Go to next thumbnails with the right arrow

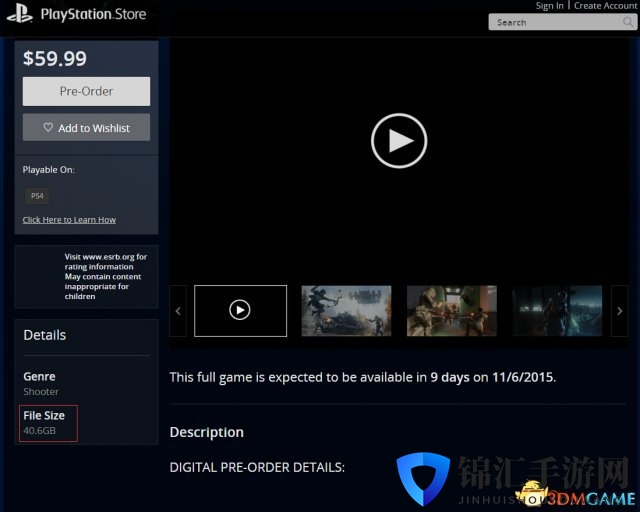click(x=620, y=311)
